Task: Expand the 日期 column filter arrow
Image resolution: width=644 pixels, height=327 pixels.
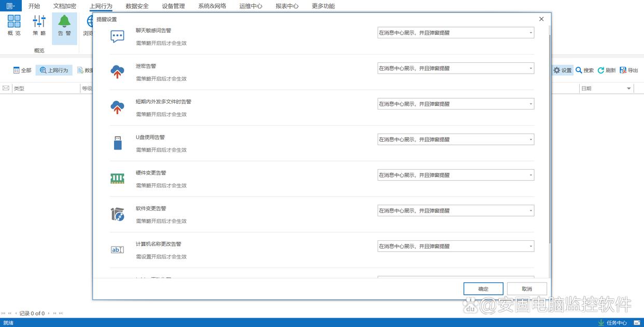Action: pyautogui.click(x=629, y=89)
